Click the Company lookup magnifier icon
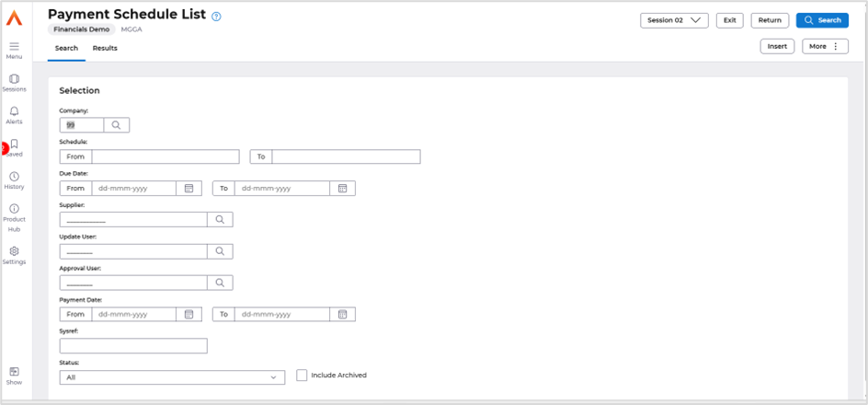The height and width of the screenshot is (405, 868). tap(117, 125)
